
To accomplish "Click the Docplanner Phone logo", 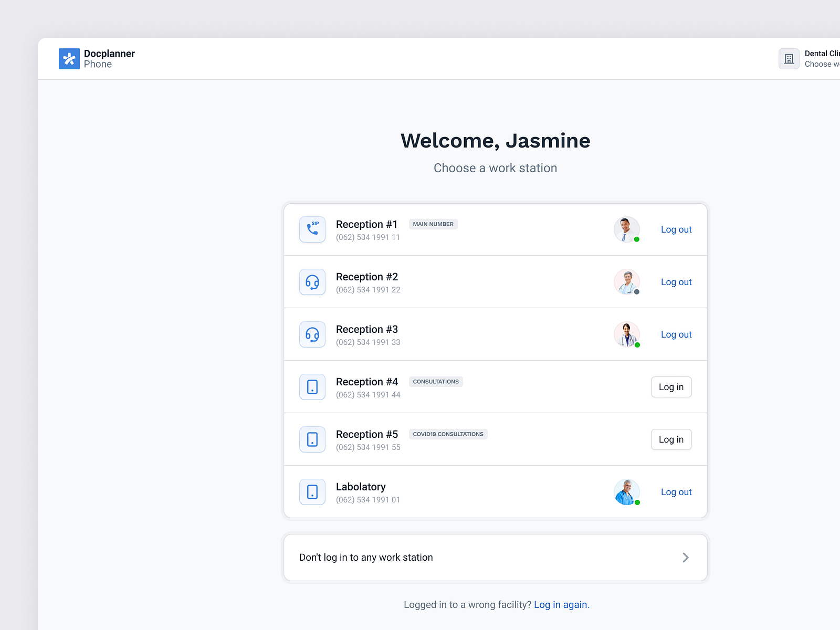I will pyautogui.click(x=96, y=58).
